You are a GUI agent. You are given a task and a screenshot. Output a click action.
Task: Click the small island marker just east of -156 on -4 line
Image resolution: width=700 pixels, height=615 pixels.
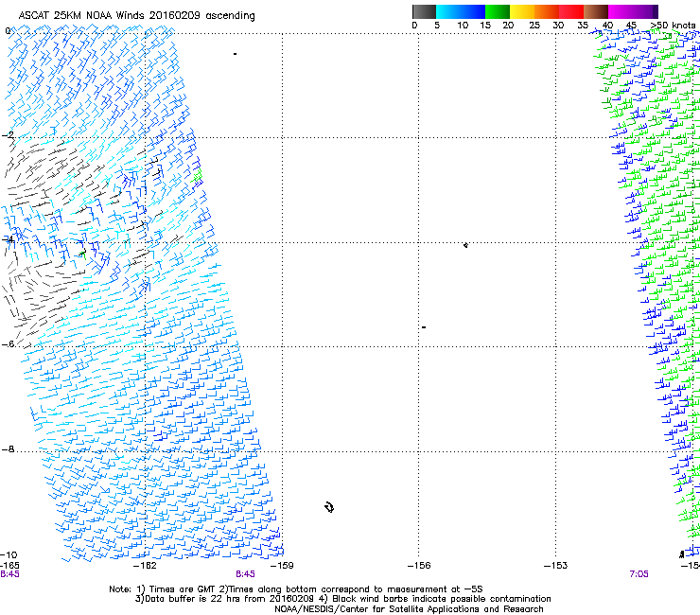[465, 245]
